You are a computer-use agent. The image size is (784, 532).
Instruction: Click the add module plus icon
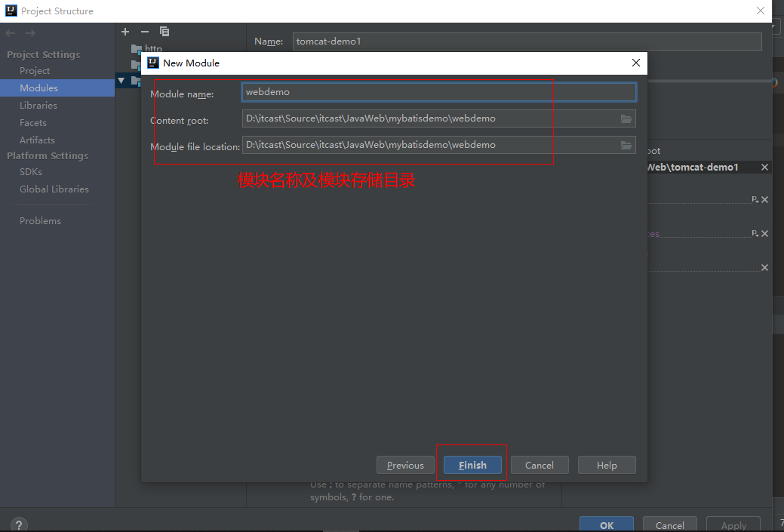point(125,32)
